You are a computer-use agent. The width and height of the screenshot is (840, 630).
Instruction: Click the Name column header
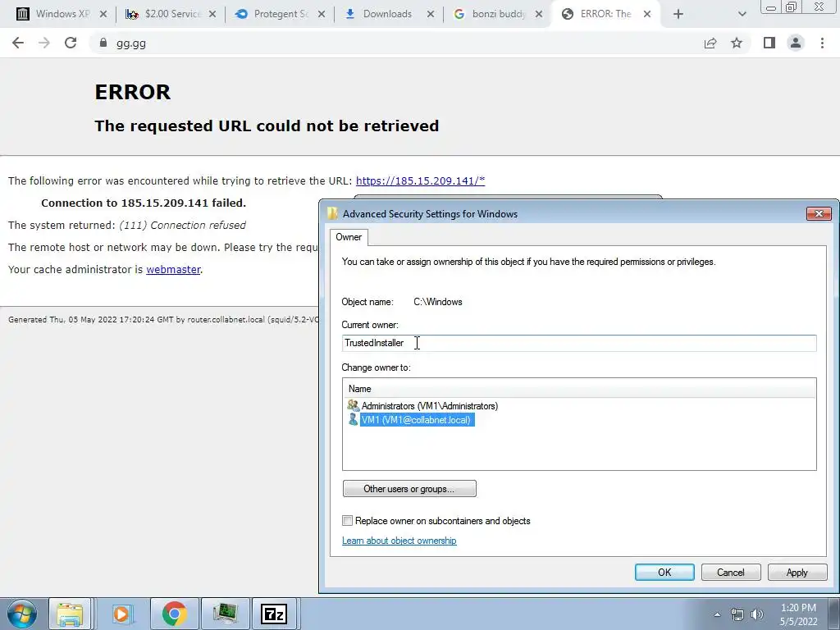[x=579, y=388]
